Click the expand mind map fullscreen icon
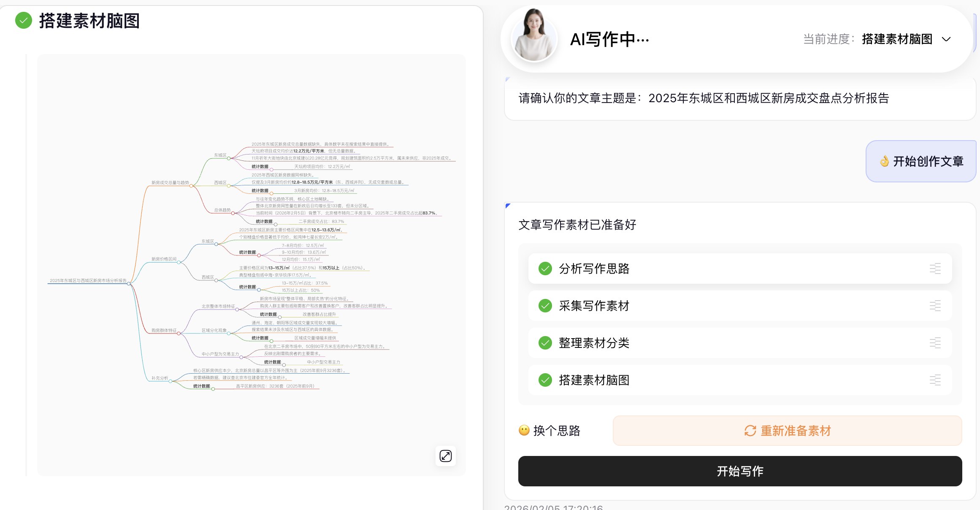The image size is (980, 510). pyautogui.click(x=446, y=456)
